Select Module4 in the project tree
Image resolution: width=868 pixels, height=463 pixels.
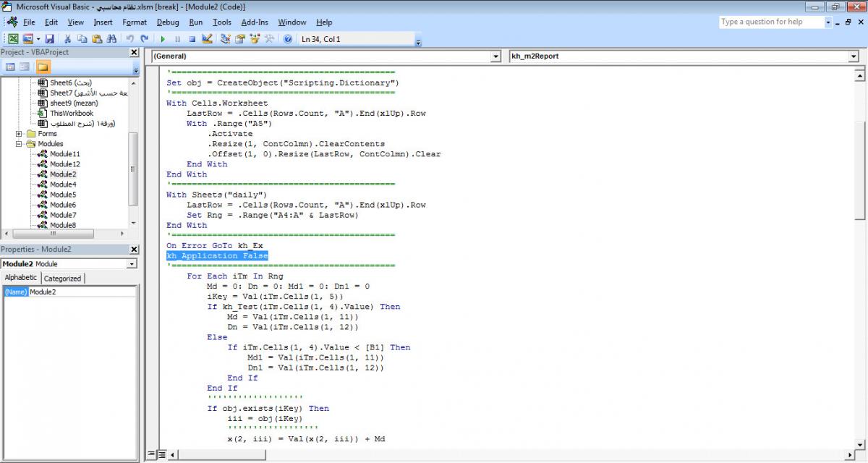pos(63,184)
